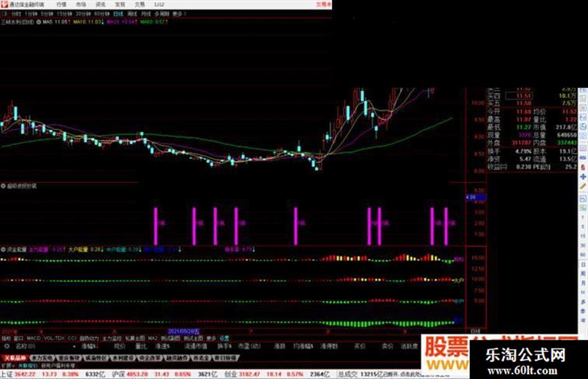
Task: Click the move crosshair icon in right toolbar
Action: point(583,176)
